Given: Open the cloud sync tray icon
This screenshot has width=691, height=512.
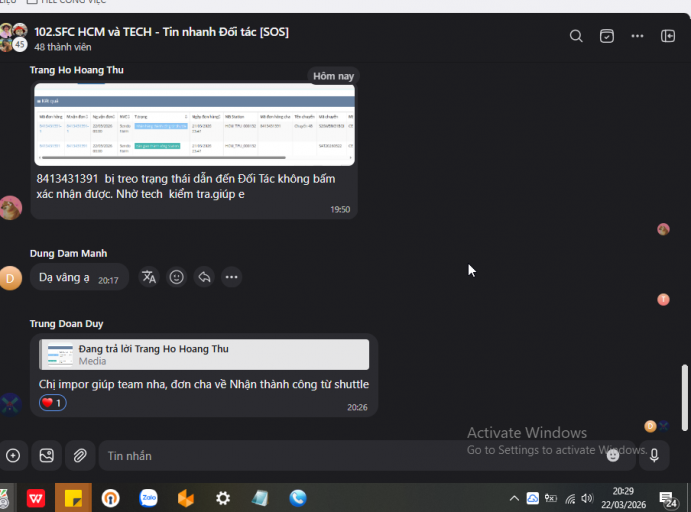Looking at the screenshot, I should (532, 498).
